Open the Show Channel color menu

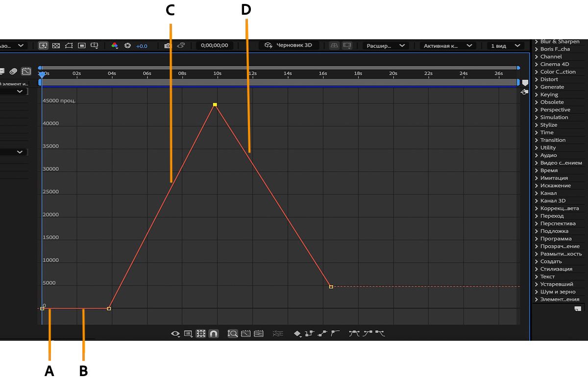115,46
